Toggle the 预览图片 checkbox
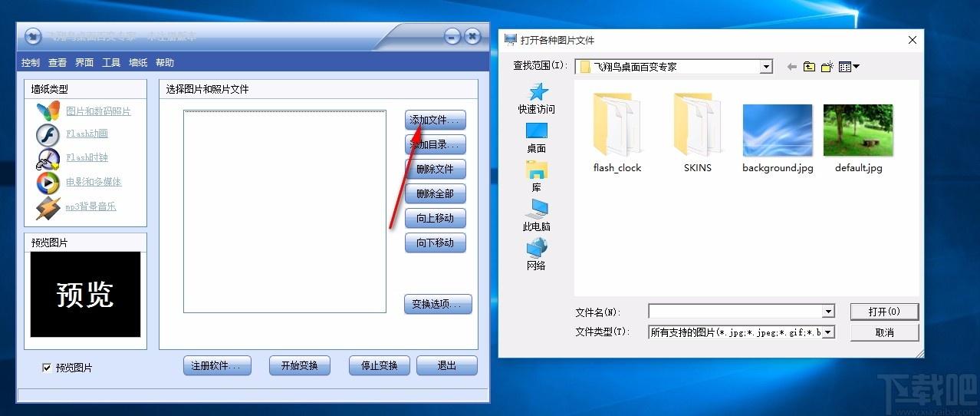This screenshot has height=416, width=980. (x=47, y=368)
